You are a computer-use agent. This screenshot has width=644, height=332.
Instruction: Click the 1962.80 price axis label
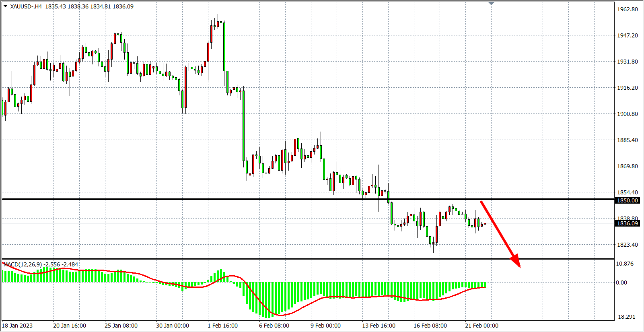(627, 9)
